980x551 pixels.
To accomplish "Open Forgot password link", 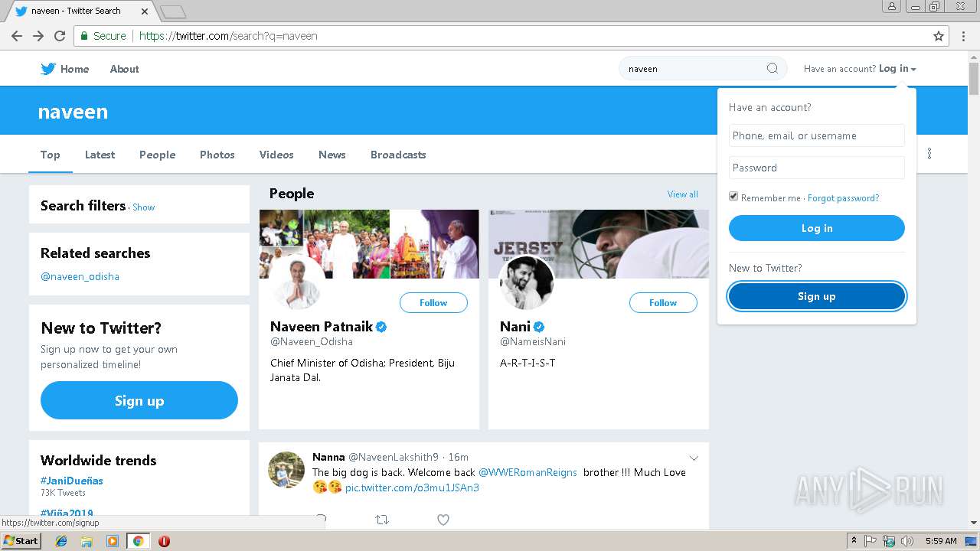I will coord(843,197).
